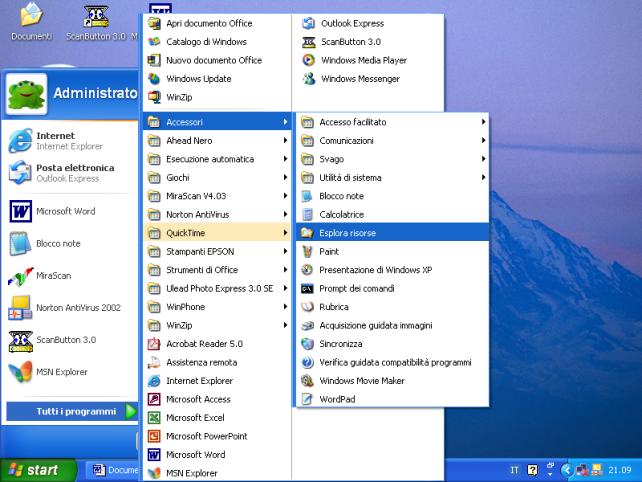The width and height of the screenshot is (642, 482).
Task: Click the IT language indicator in tray
Action: [514, 470]
